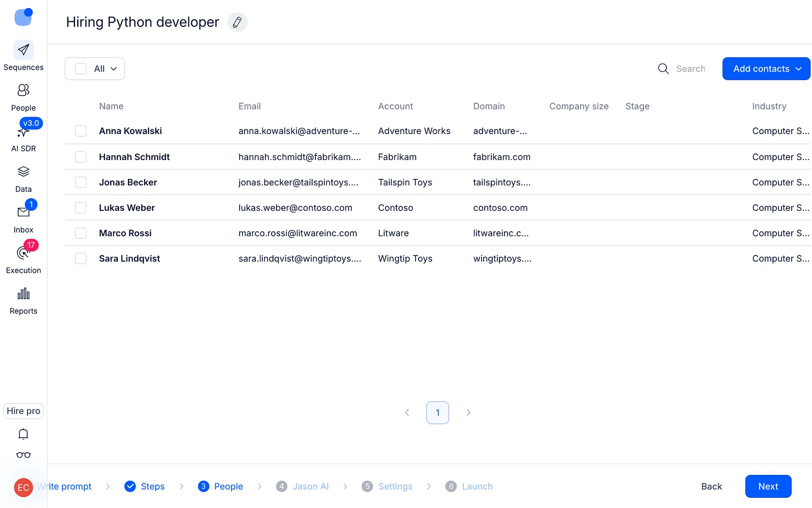Click the Stage column header
Screen dimensions: 812x508
(637, 106)
